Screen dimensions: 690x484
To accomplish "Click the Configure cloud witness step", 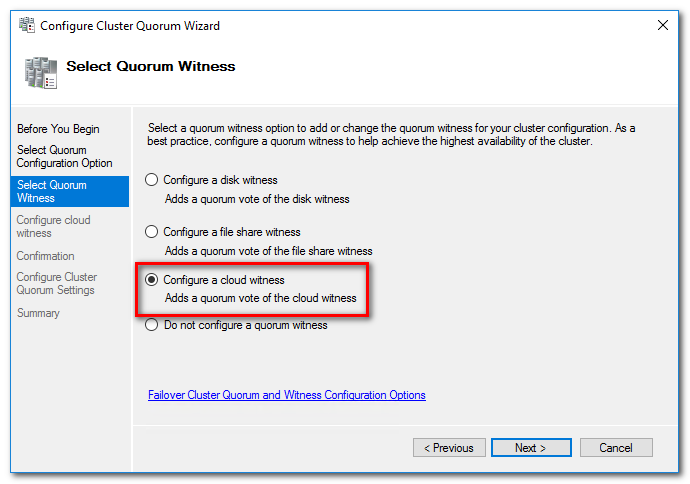I will pos(53,227).
